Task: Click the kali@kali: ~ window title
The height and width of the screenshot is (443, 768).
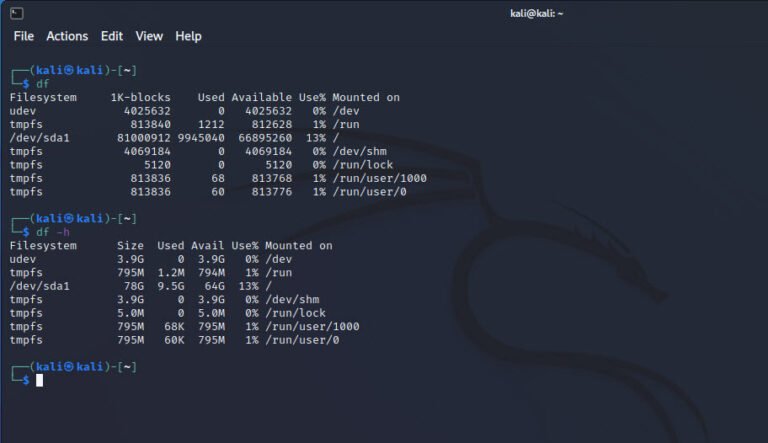Action: coord(536,14)
